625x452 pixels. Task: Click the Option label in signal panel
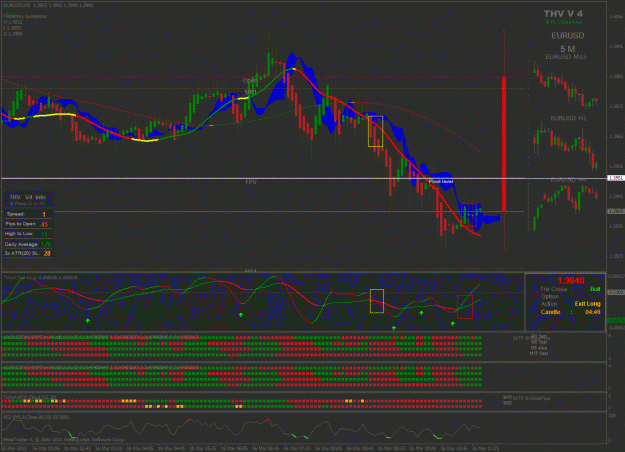click(x=550, y=297)
